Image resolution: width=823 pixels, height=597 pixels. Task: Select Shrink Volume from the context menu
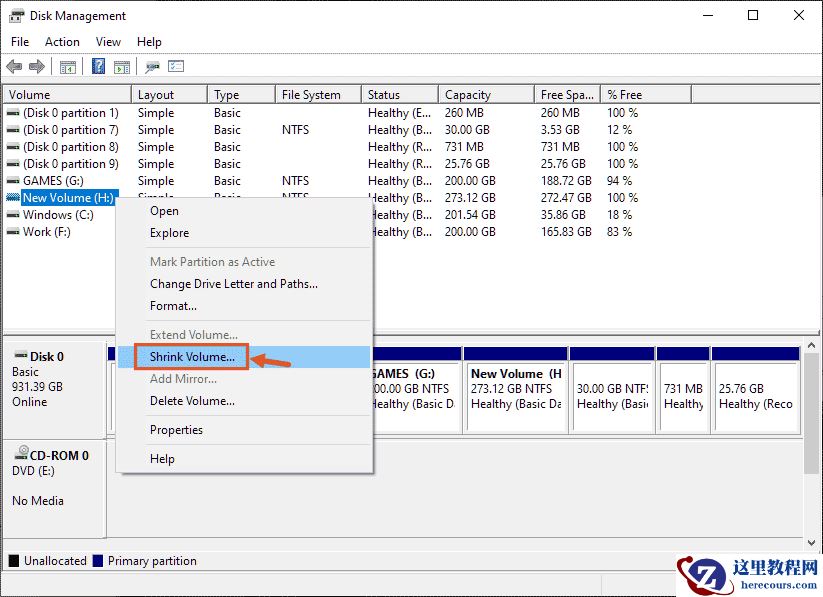pos(192,356)
